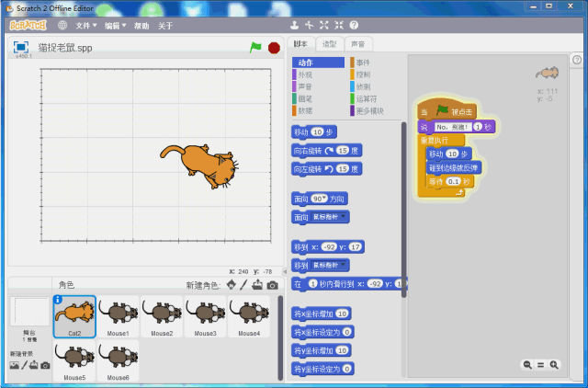Click the block help question icon
588x388 pixels.
[354, 25]
